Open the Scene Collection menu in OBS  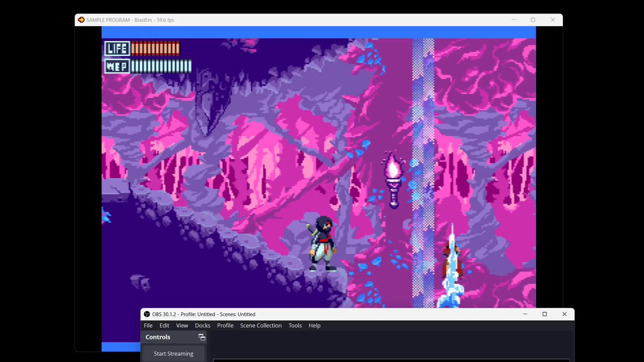pyautogui.click(x=261, y=326)
